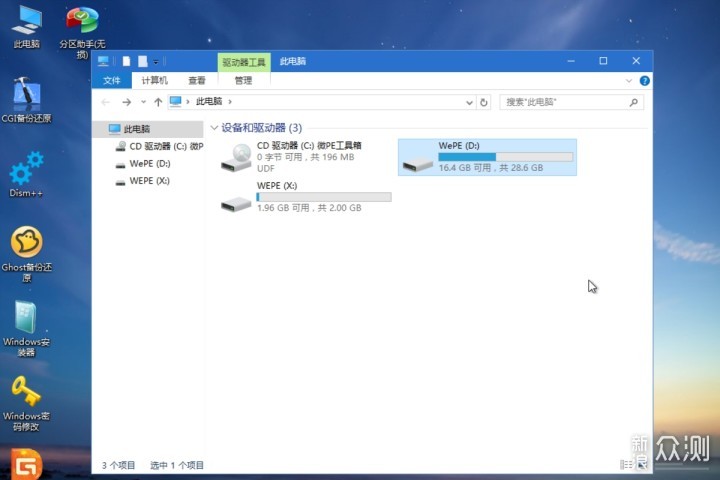Click the "0 字节 可用，共 196 MB" text
The height and width of the screenshot is (480, 720).
pos(305,157)
